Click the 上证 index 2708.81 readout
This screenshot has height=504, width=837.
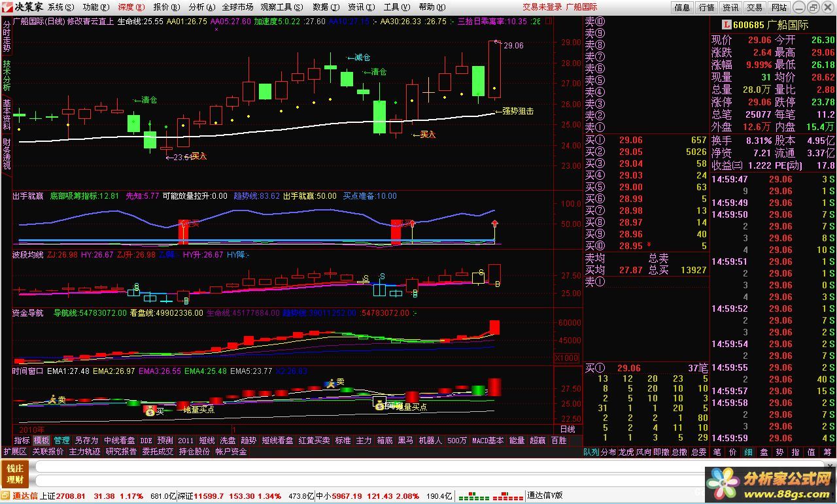(62, 496)
